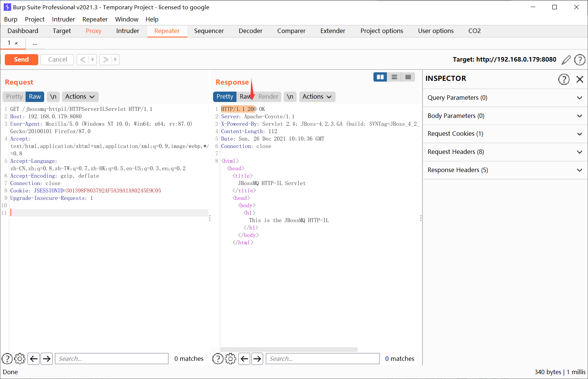Switch request view to Raw
The image size is (588, 379).
point(35,96)
